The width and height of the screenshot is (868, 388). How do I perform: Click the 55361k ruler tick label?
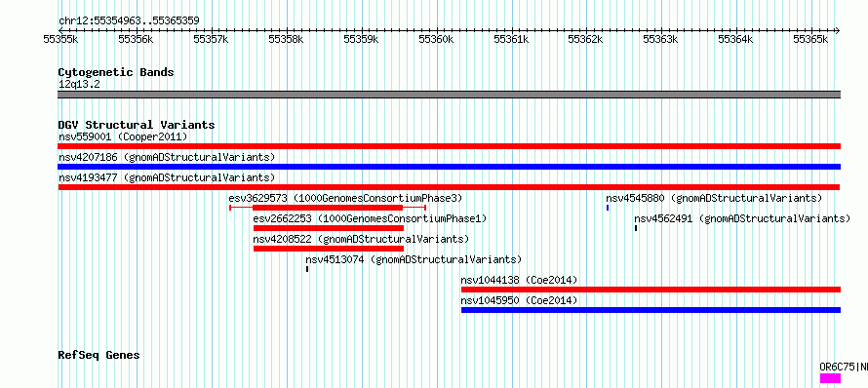tap(511, 39)
